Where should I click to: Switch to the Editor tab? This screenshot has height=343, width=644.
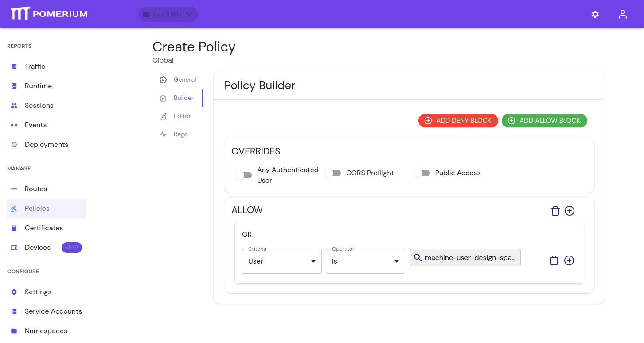181,116
